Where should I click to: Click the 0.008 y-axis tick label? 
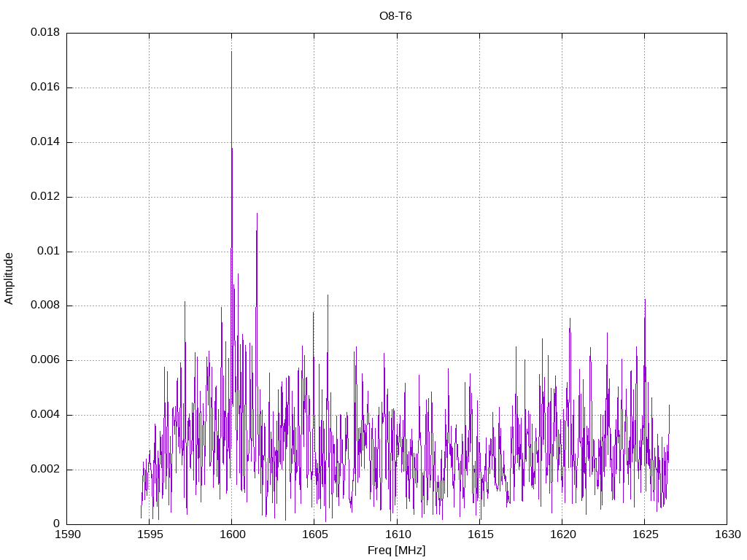click(45, 306)
